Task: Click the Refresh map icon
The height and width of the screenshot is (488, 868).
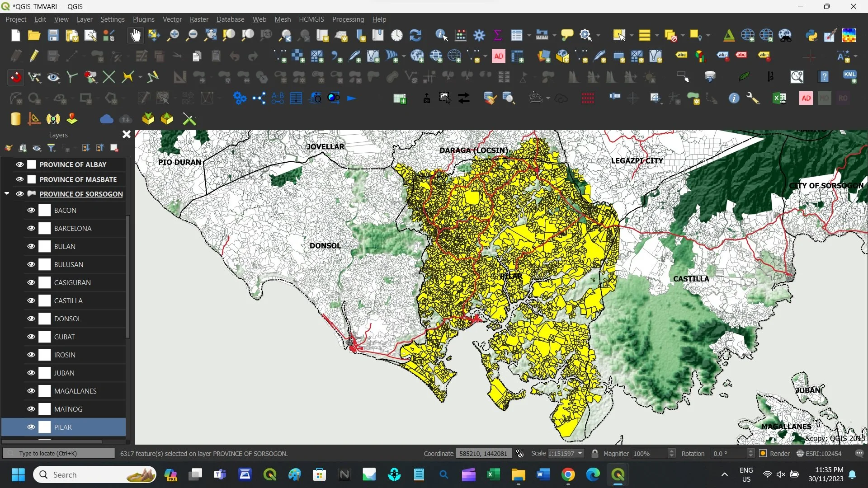Action: click(x=415, y=35)
